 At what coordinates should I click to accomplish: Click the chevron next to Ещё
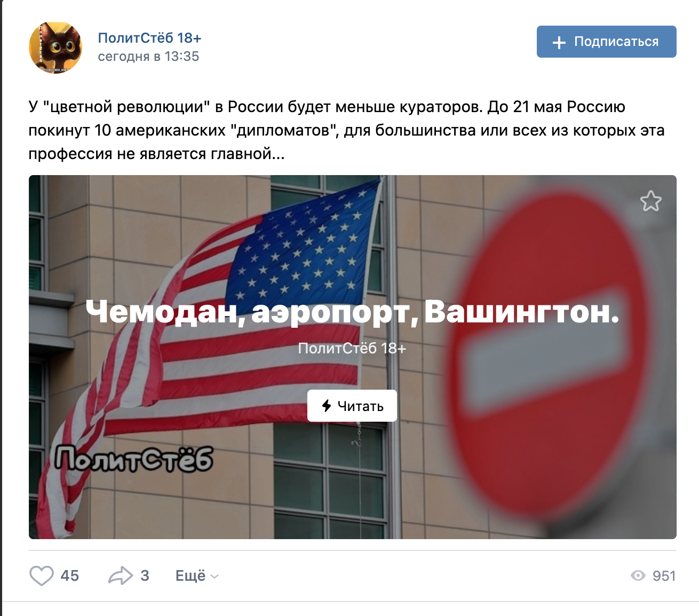(x=215, y=576)
